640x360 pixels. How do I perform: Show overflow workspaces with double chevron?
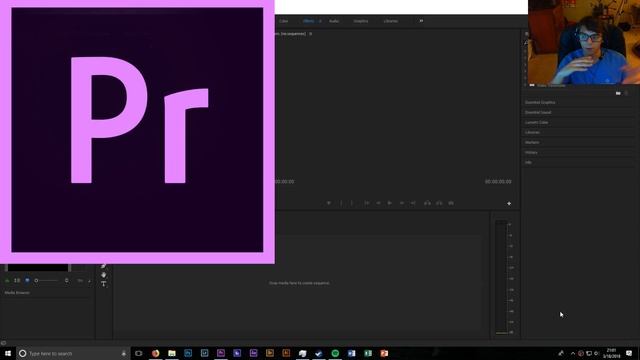coord(421,21)
